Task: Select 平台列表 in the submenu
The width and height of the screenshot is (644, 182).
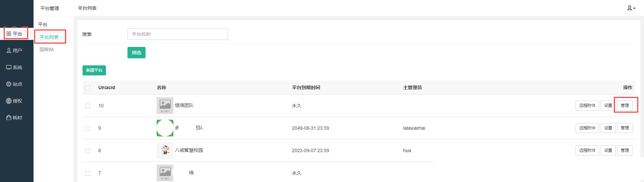Action: pyautogui.click(x=49, y=37)
